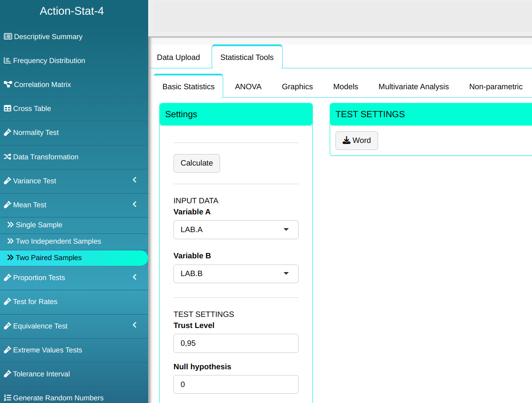Click the Null hypothesis input field

236,384
